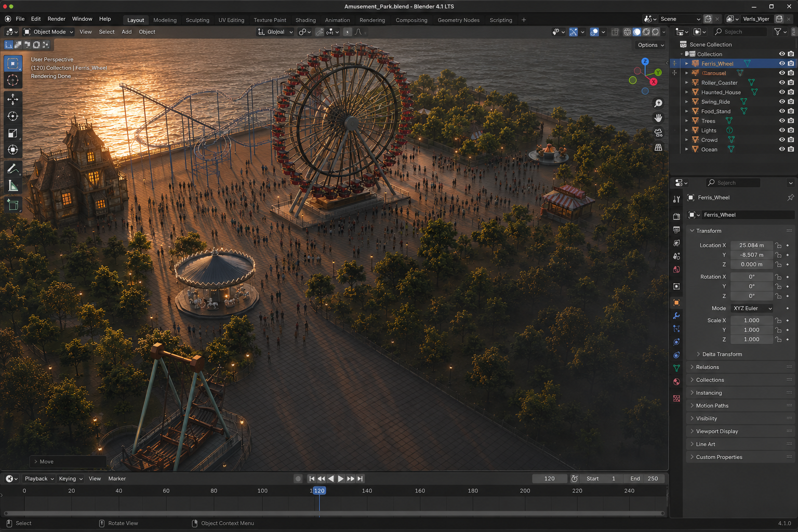Hide the Ocean object eye icon

[x=781, y=149]
